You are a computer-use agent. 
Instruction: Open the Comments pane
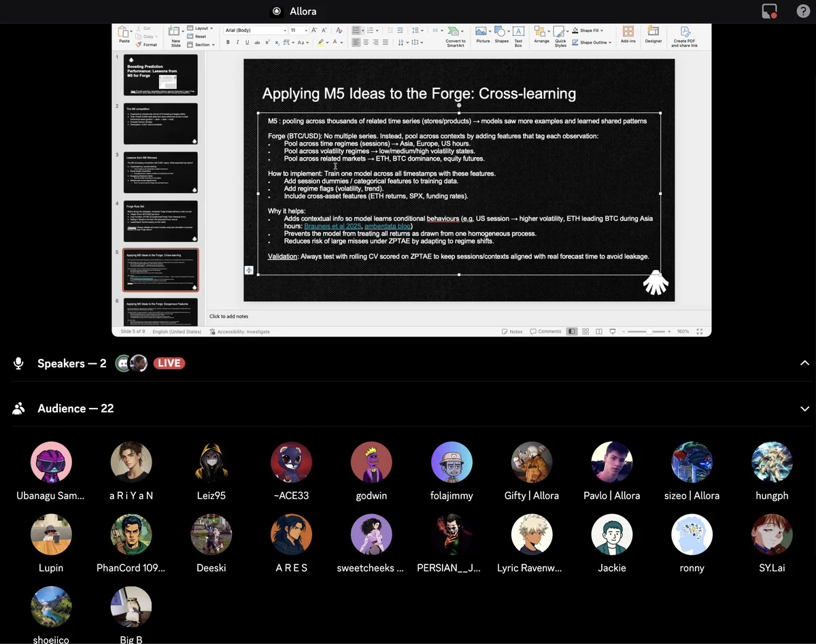(x=545, y=331)
